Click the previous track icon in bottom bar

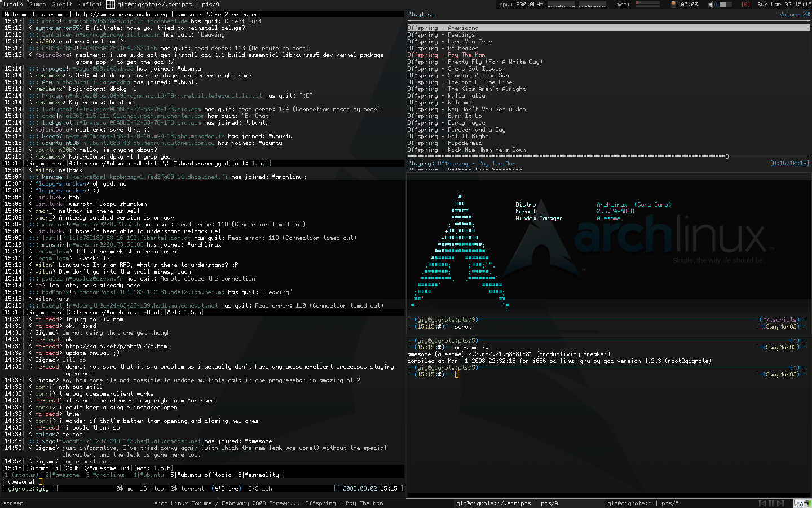coord(762,503)
